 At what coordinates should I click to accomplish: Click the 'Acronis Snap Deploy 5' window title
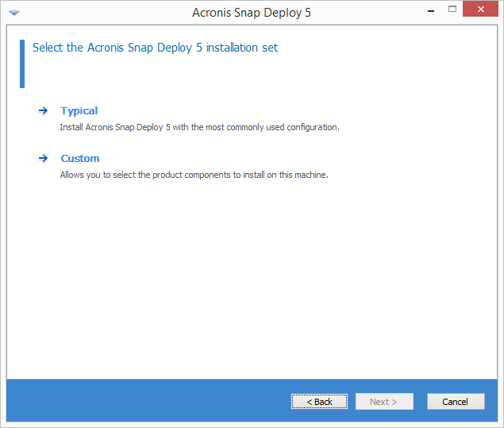[x=252, y=13]
